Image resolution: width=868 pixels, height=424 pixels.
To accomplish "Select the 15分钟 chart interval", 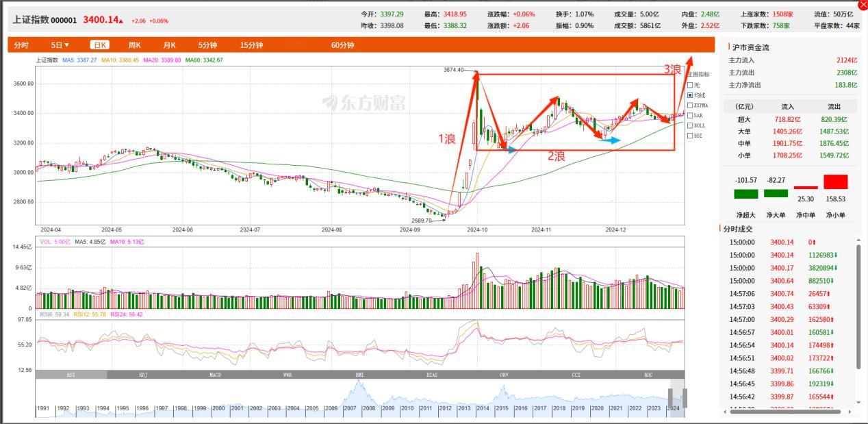I will tap(251, 45).
